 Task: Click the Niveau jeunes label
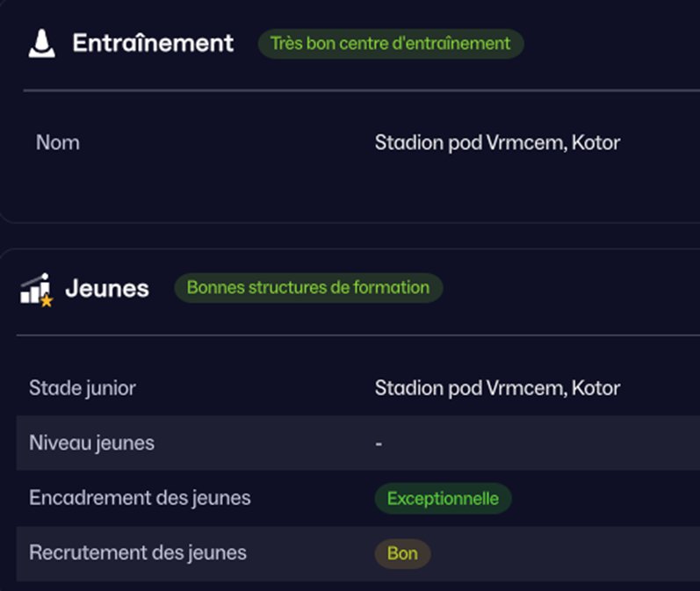(91, 443)
